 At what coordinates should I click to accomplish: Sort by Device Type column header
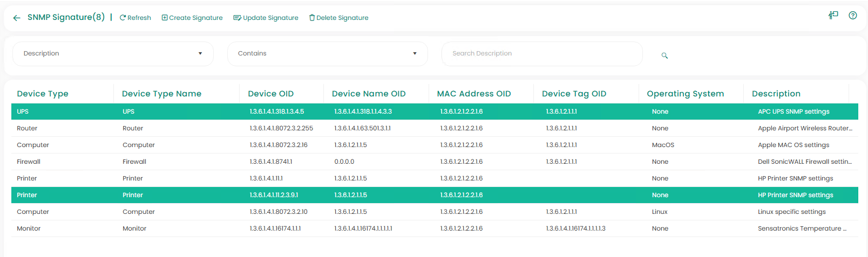[43, 94]
